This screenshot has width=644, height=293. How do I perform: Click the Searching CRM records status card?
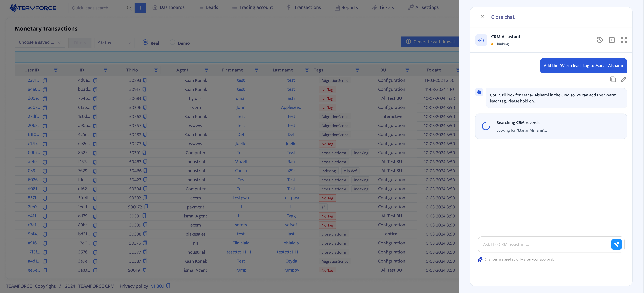[x=551, y=126]
